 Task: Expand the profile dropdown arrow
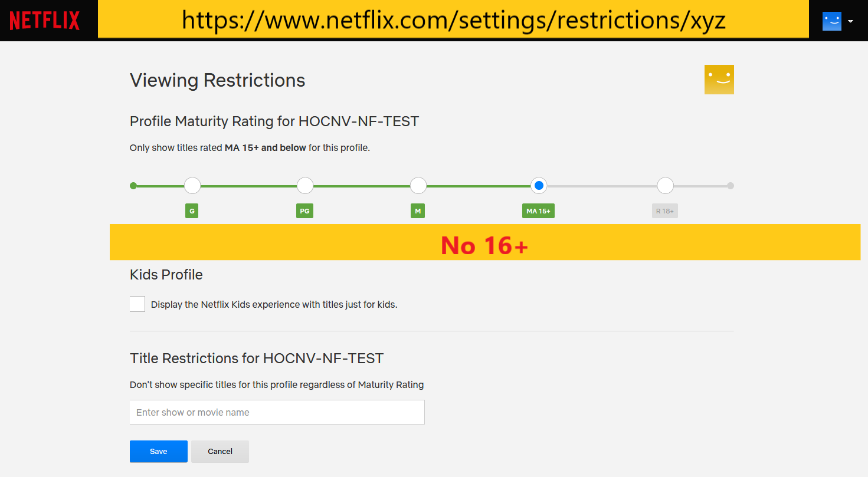point(850,21)
